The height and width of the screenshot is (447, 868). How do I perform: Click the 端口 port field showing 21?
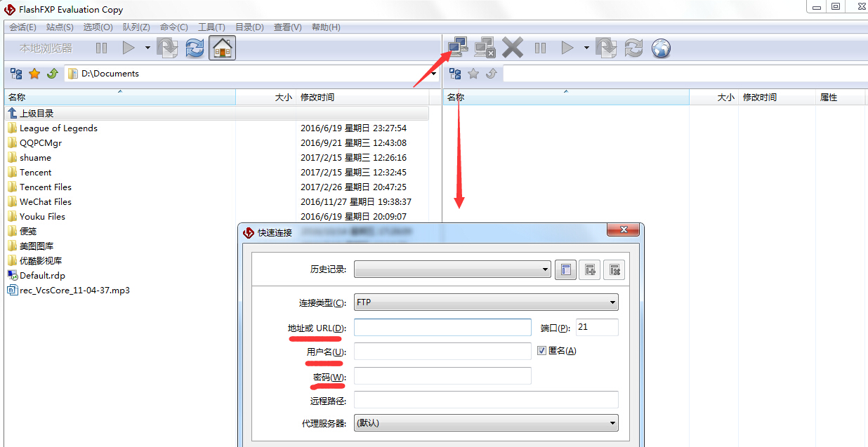[x=597, y=327]
